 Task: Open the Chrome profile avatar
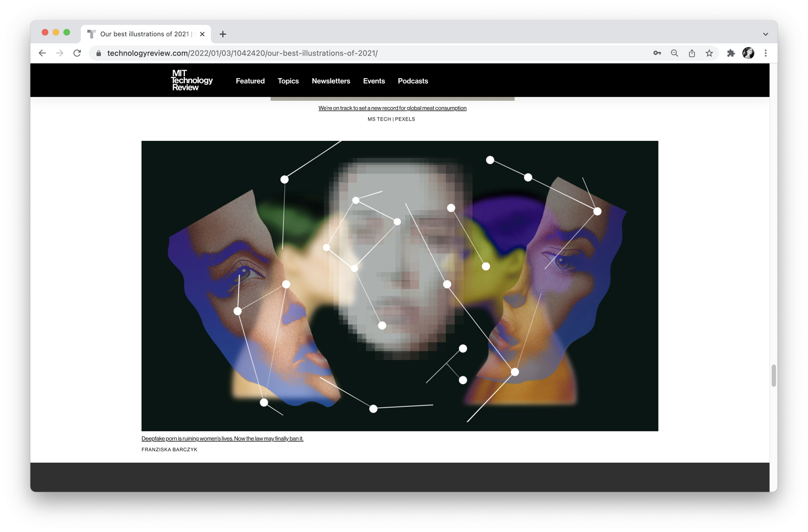[748, 53]
